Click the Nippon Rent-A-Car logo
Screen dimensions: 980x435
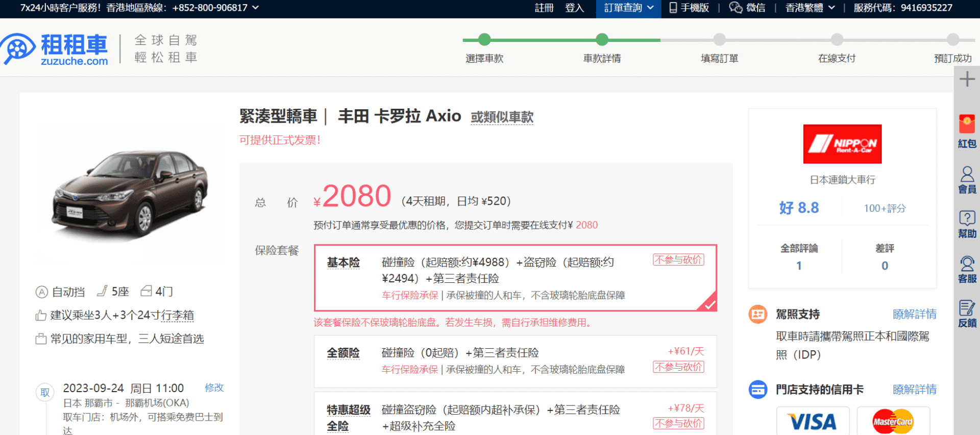click(x=842, y=144)
